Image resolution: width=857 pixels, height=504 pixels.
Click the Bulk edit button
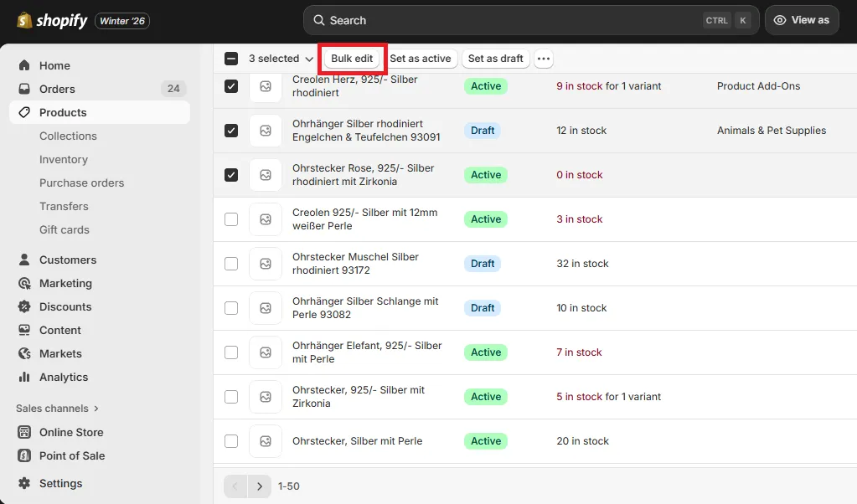tap(352, 59)
